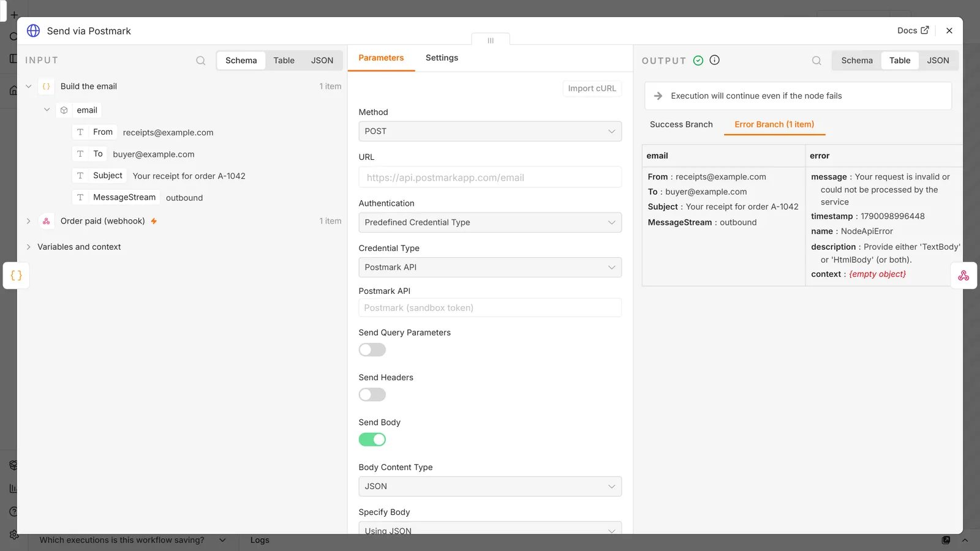Click the arrow icon in the execution notice
980x551 pixels.
point(658,96)
